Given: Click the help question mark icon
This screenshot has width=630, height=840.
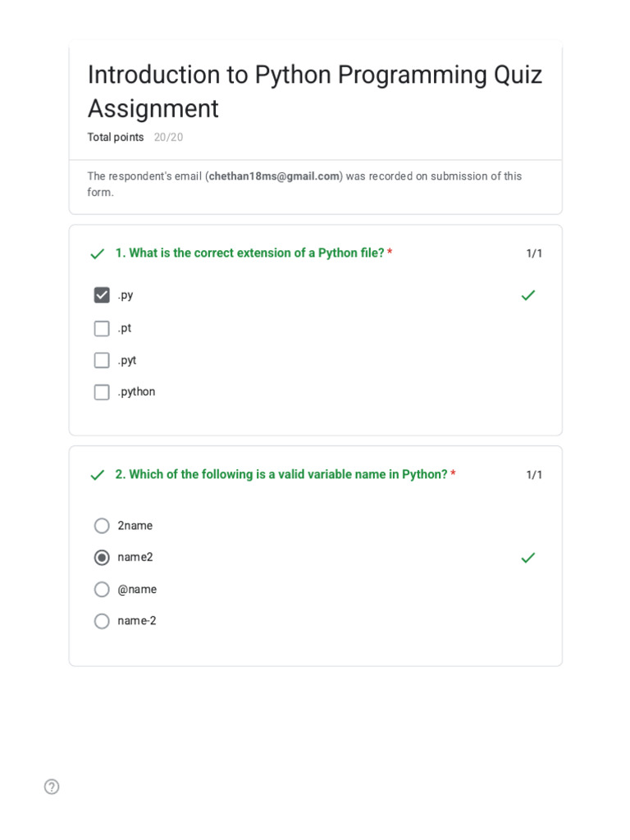Looking at the screenshot, I should (x=52, y=787).
